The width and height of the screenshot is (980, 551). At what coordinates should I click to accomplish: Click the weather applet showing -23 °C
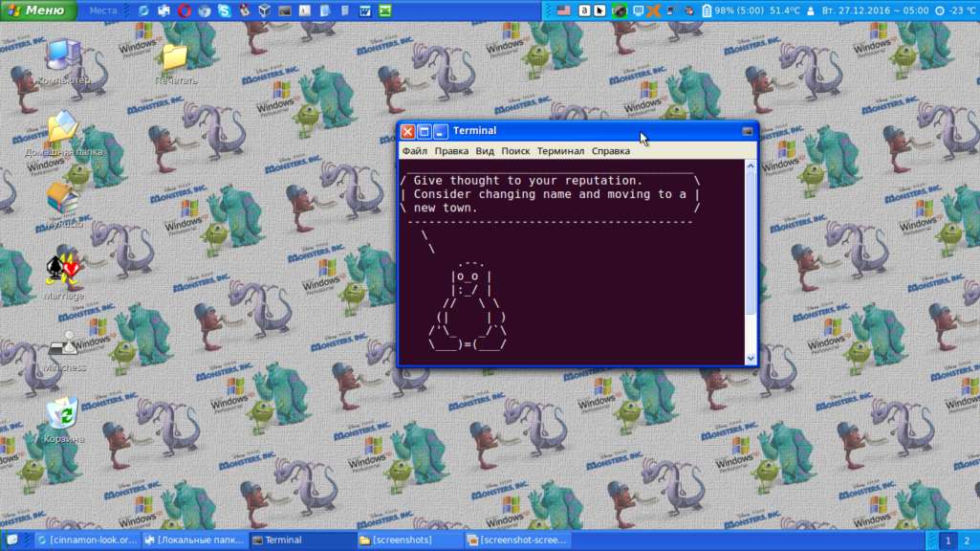pyautogui.click(x=956, y=11)
